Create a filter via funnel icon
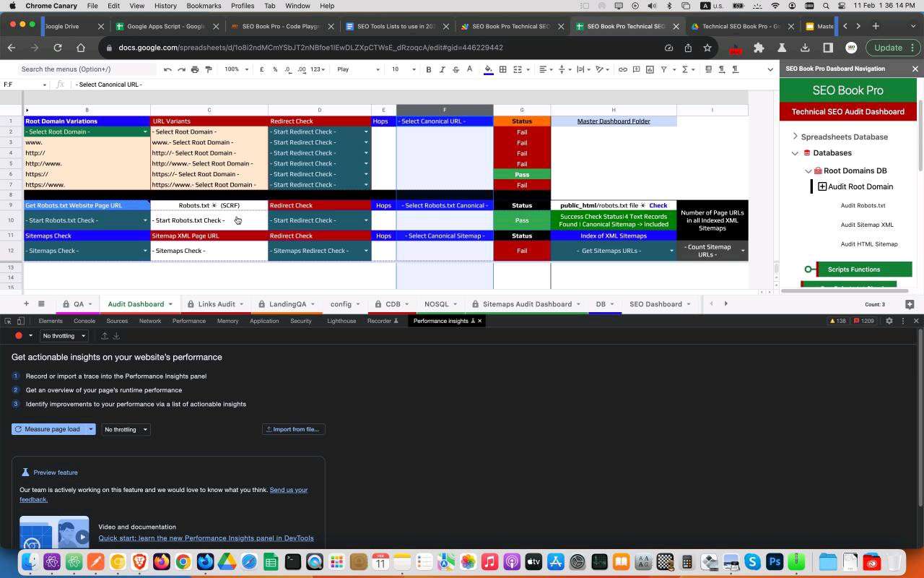The image size is (924, 578). tap(663, 69)
